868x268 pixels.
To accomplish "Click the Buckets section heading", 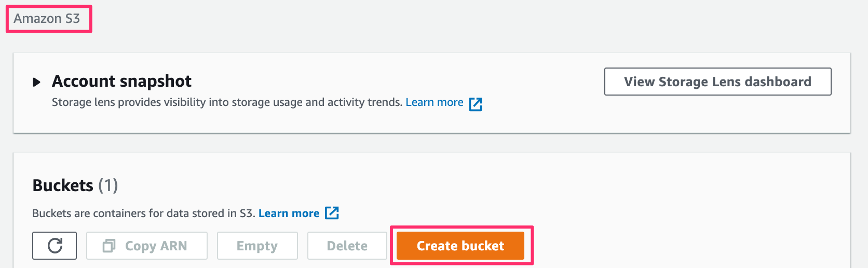I will 63,185.
